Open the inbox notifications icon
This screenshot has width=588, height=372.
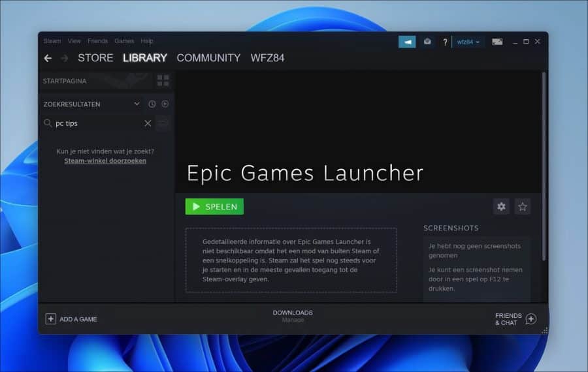[x=427, y=42]
